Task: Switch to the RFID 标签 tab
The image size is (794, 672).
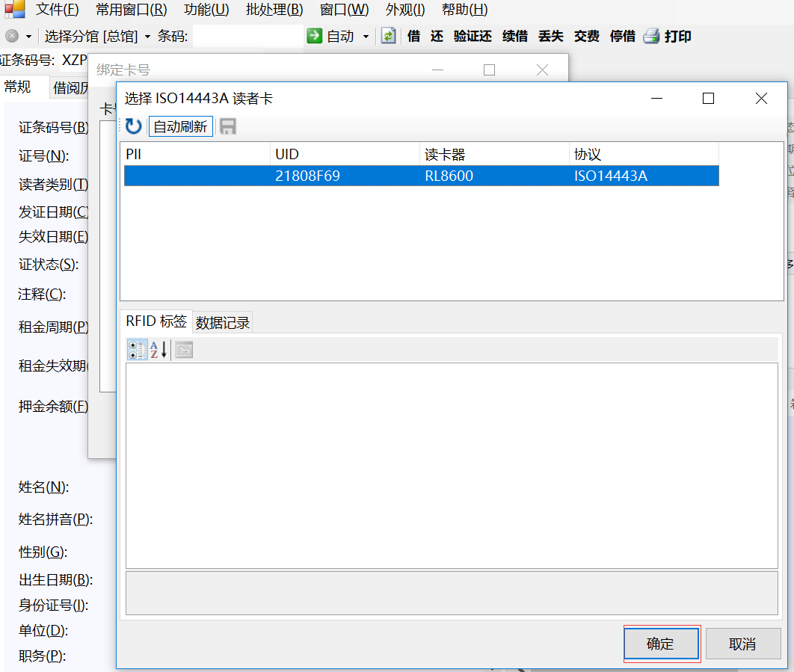Action: [156, 321]
